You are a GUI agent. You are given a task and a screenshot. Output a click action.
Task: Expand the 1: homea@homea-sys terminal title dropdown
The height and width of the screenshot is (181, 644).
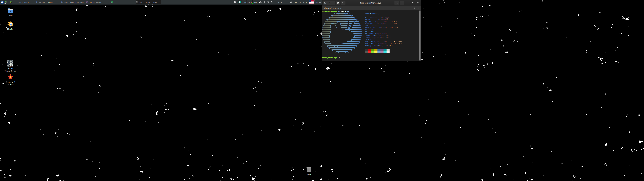pyautogui.click(x=344, y=8)
